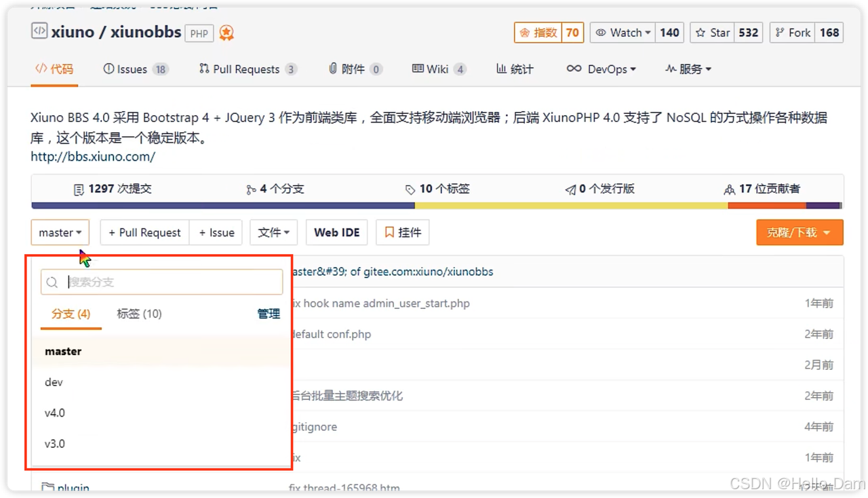Click the orange segment of language bar
This screenshot has width=868, height=498.
click(767, 206)
